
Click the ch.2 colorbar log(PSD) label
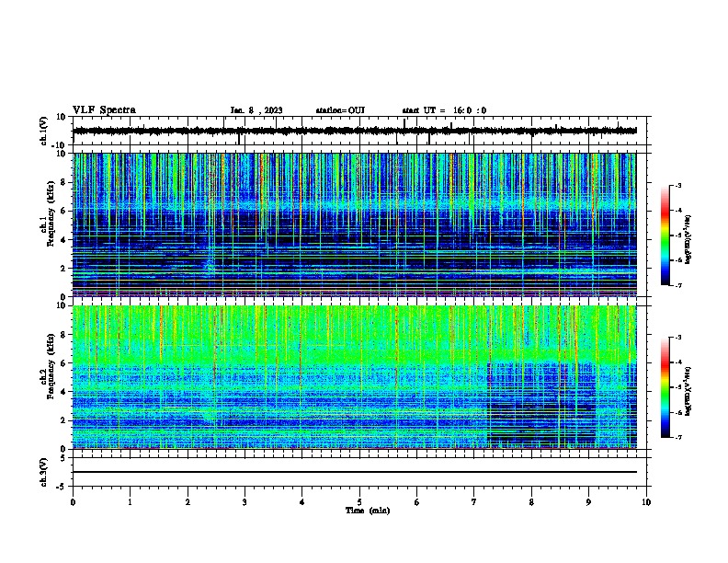point(688,391)
